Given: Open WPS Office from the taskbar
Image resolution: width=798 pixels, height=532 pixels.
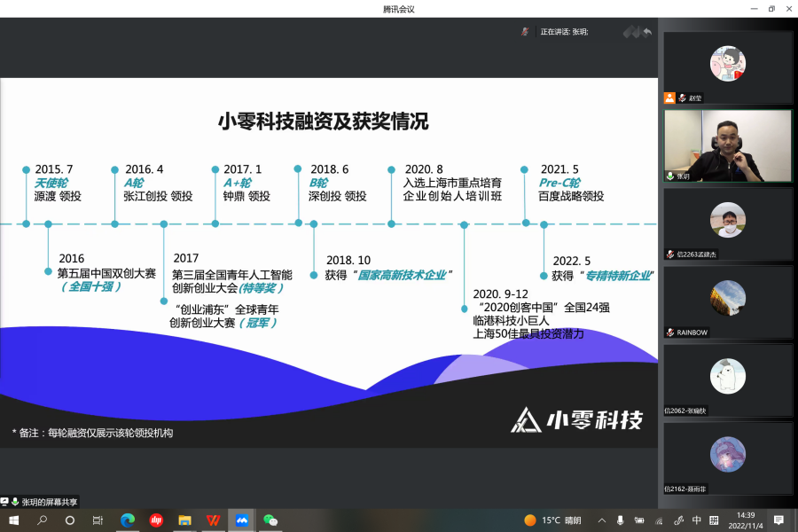Looking at the screenshot, I should [213, 520].
